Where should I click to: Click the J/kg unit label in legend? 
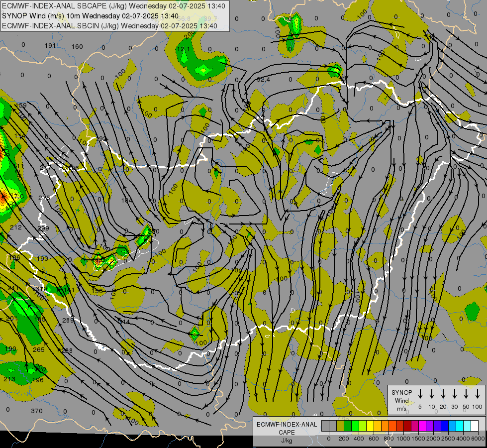coord(287,441)
